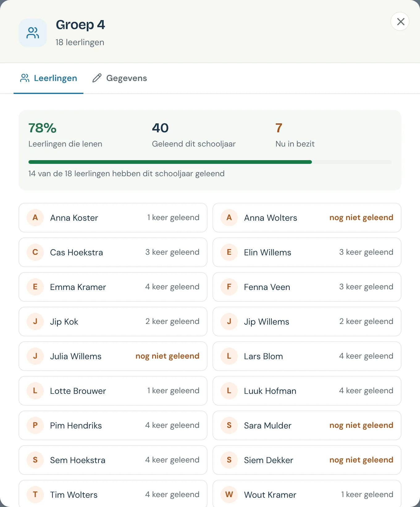The height and width of the screenshot is (507, 420).
Task: Click Sem Hoekstra's avatar letter S
Action: click(35, 460)
